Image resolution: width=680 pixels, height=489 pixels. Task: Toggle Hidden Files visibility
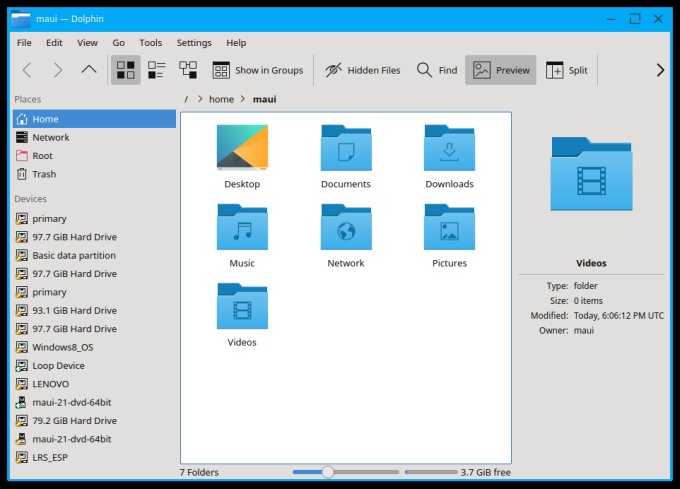tap(362, 70)
